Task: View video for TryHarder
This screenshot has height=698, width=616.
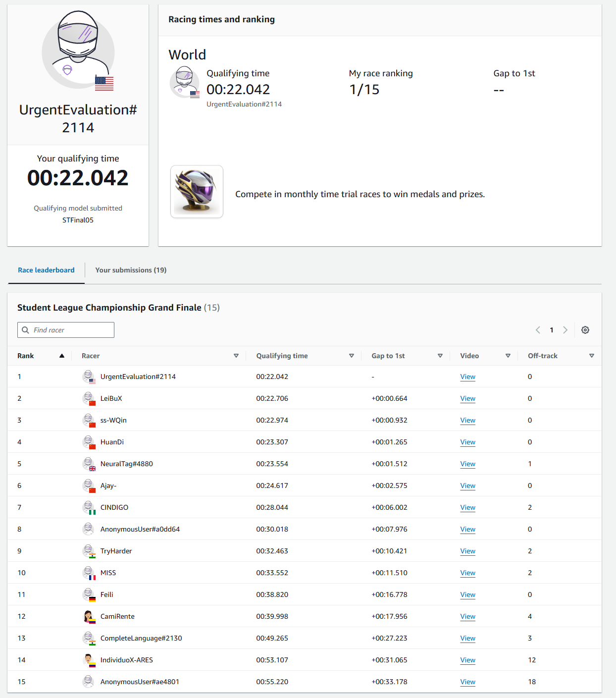Action: pyautogui.click(x=467, y=551)
